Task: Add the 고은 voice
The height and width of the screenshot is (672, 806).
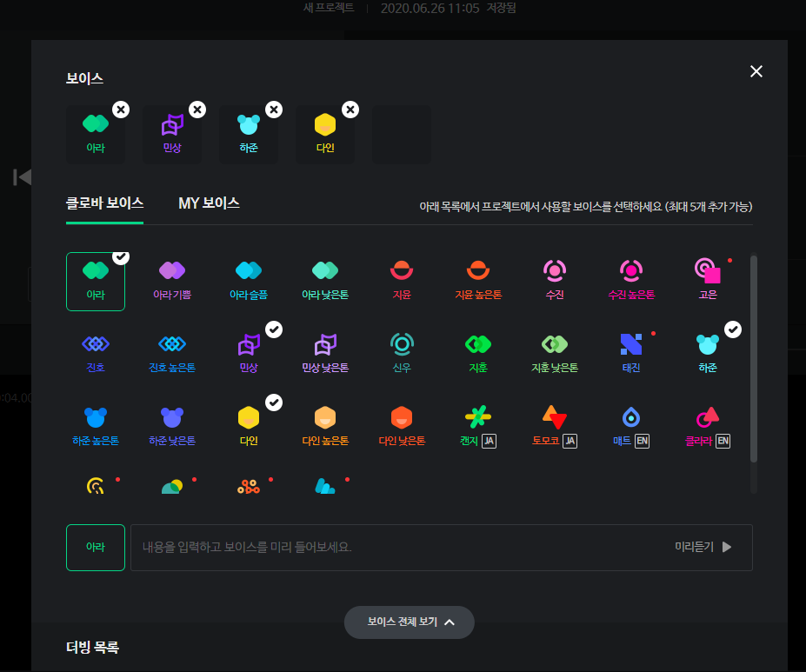Action: tap(708, 281)
